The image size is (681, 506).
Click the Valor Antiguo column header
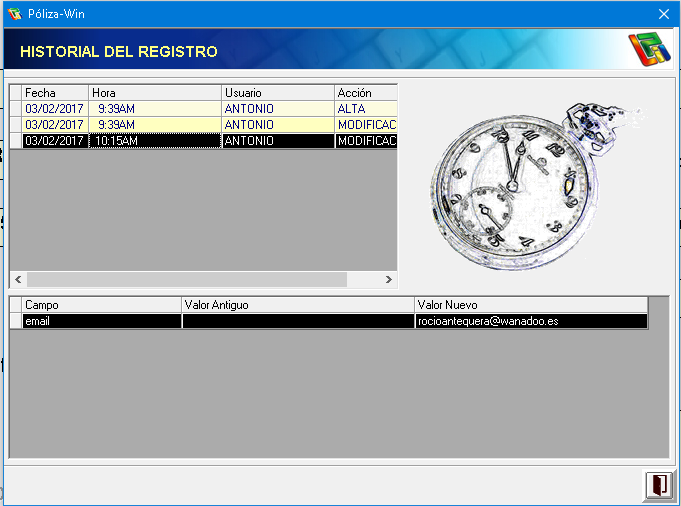[x=298, y=305]
